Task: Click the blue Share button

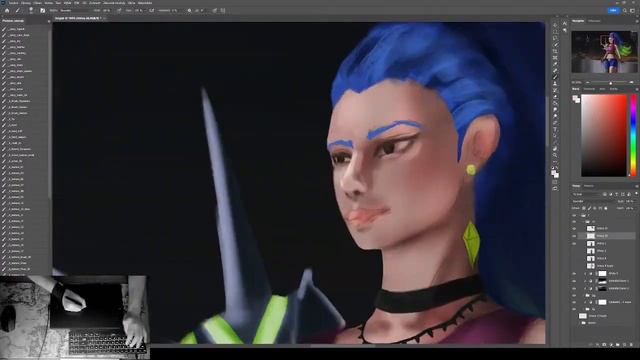Action: 613,11
